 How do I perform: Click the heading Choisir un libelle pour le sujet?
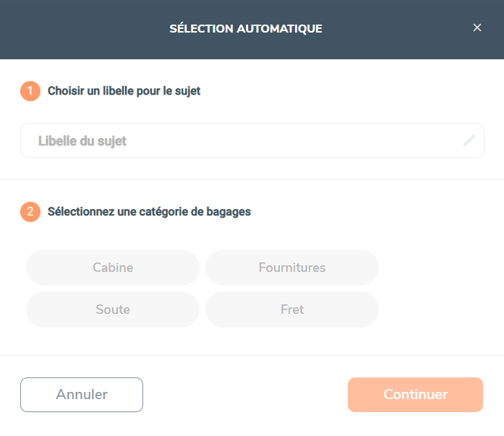coord(124,91)
